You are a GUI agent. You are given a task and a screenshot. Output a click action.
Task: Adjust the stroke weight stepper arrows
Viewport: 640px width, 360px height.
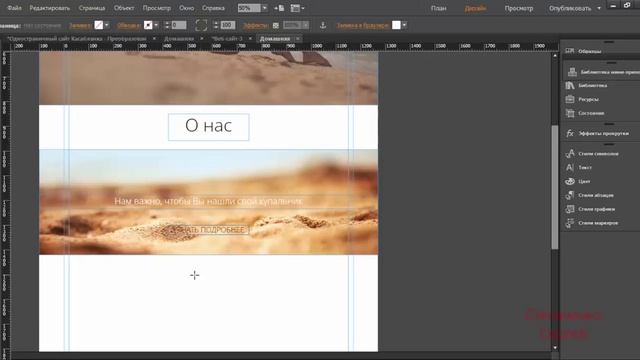(167, 25)
